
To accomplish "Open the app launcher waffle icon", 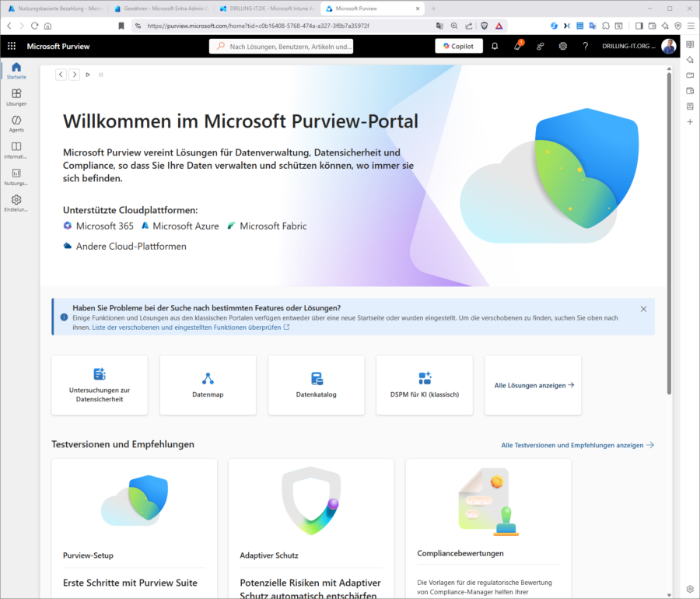I will click(x=12, y=46).
